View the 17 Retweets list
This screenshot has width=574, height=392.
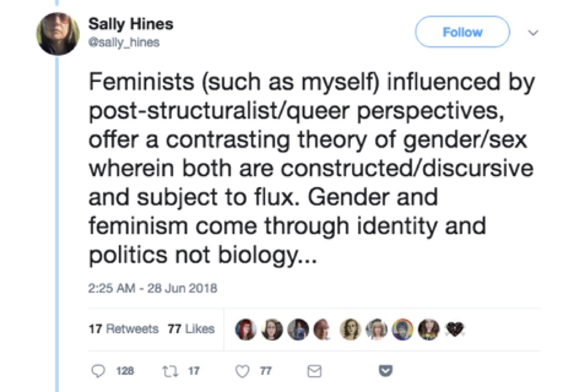(x=124, y=329)
